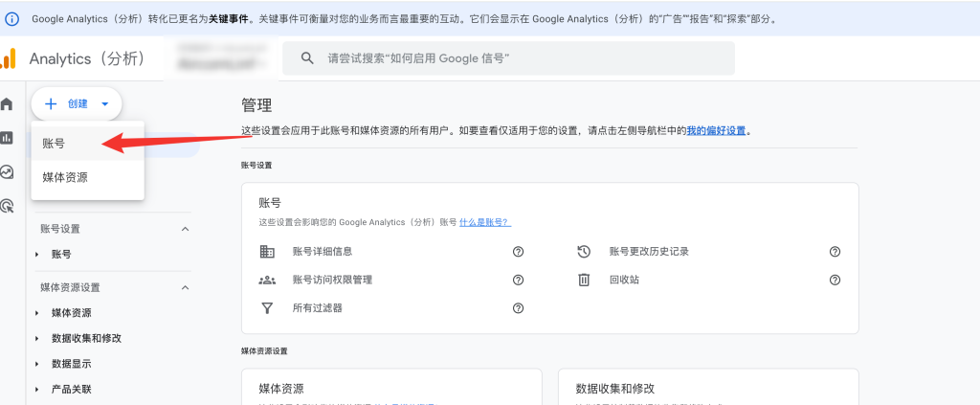The image size is (980, 405).
Task: Open the 我的偏好设置 link
Action: (716, 130)
